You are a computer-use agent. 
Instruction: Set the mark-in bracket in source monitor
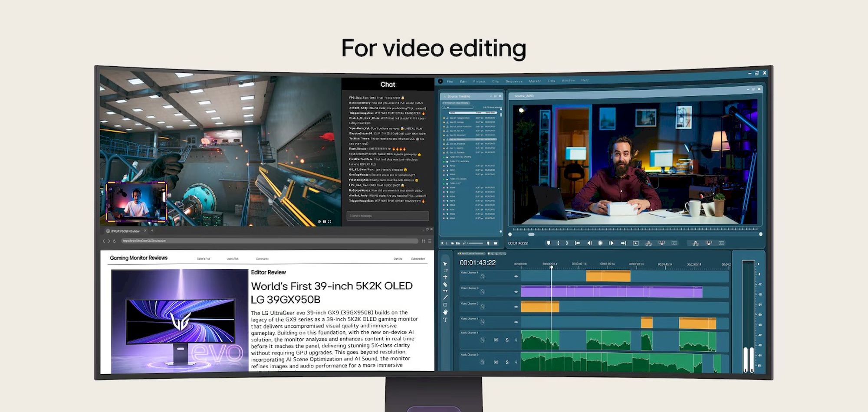(x=558, y=243)
